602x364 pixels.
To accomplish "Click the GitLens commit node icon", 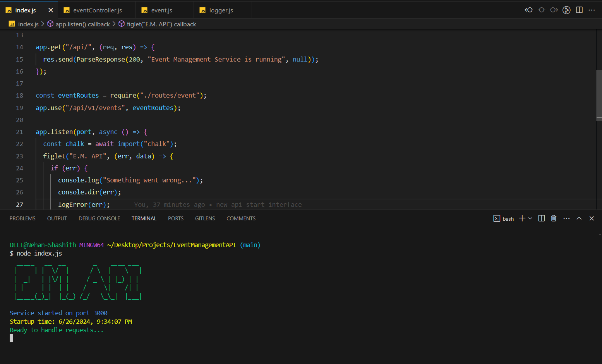I will pos(542,10).
